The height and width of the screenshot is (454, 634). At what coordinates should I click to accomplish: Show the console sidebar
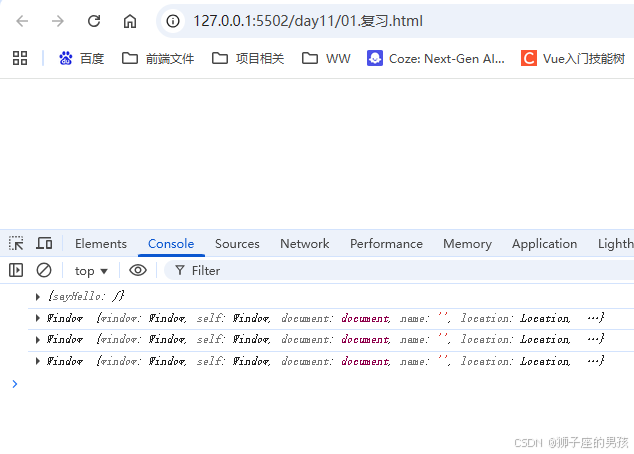(x=16, y=270)
